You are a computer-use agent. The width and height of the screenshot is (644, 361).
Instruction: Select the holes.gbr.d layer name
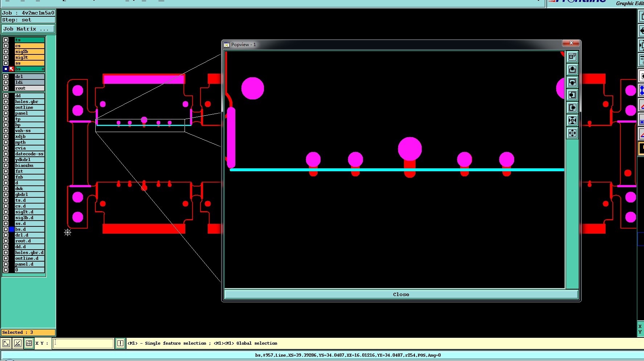click(x=29, y=253)
